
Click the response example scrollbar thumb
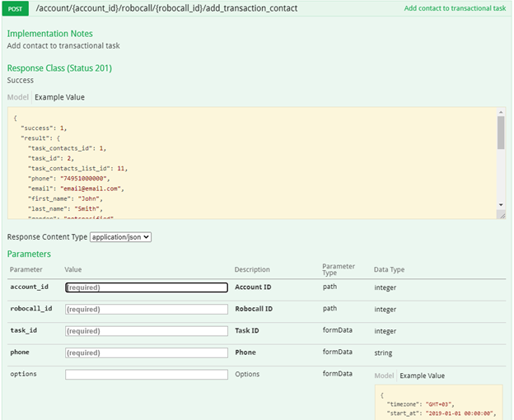pyautogui.click(x=501, y=133)
